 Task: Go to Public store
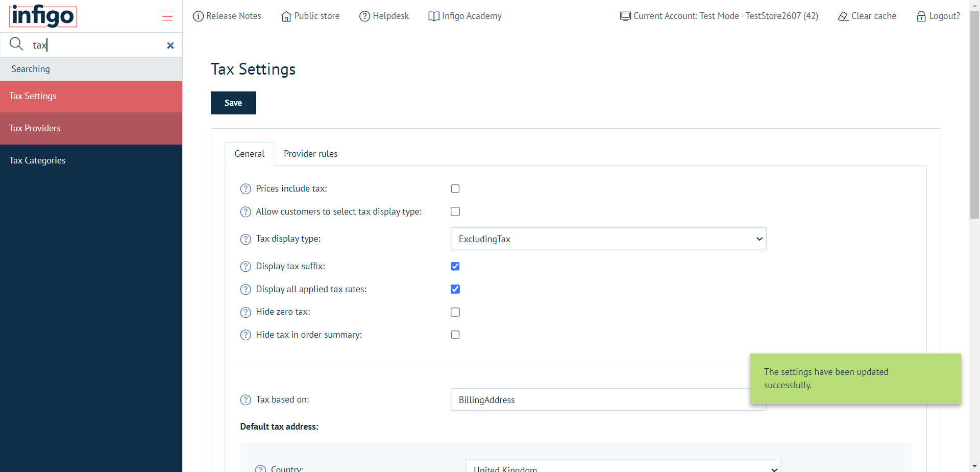pyautogui.click(x=310, y=16)
